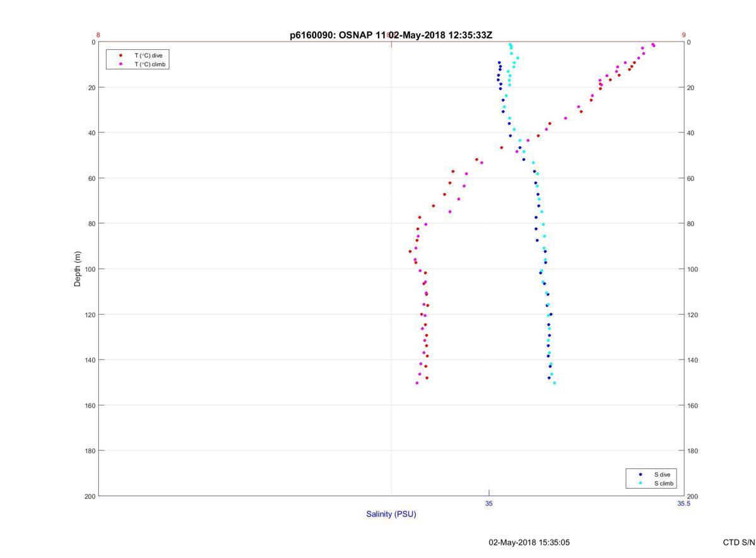Screen dimensions: 756x558
Task: Pick the red dot marker in temperature legend
Action: pyautogui.click(x=120, y=55)
